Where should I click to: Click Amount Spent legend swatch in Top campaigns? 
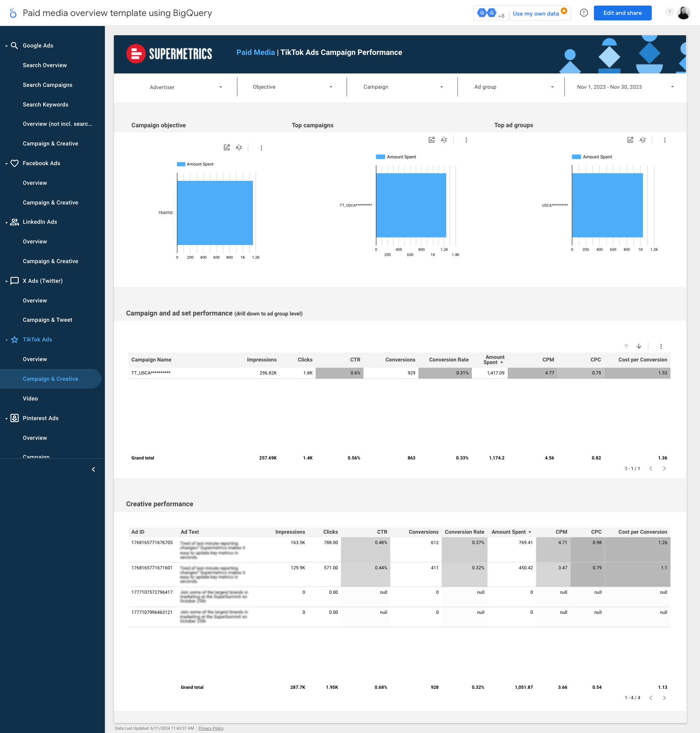380,157
